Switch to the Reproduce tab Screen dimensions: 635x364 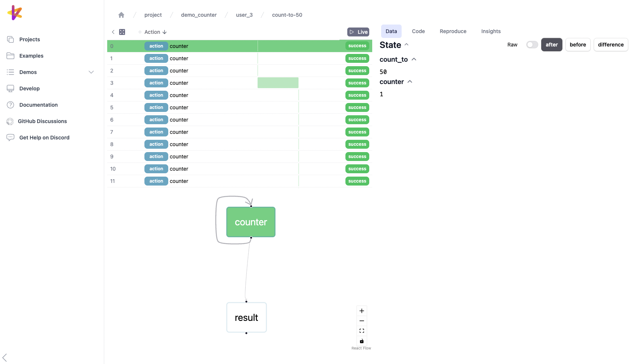point(453,31)
